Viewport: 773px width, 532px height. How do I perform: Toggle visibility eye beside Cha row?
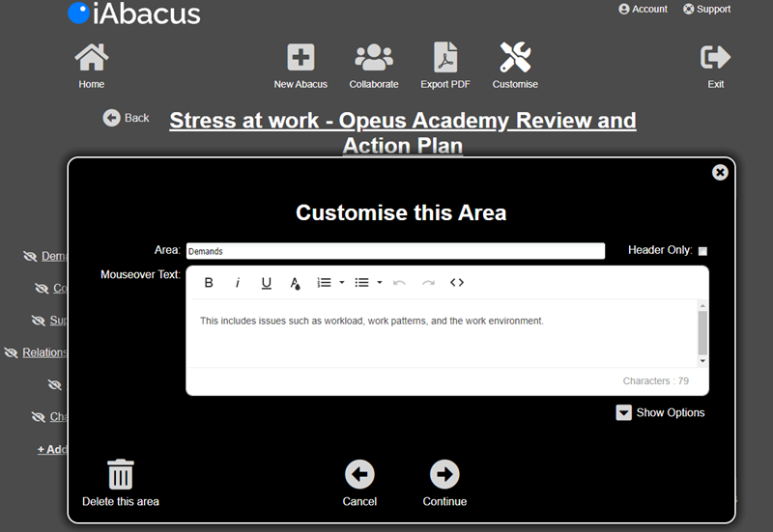(x=39, y=417)
